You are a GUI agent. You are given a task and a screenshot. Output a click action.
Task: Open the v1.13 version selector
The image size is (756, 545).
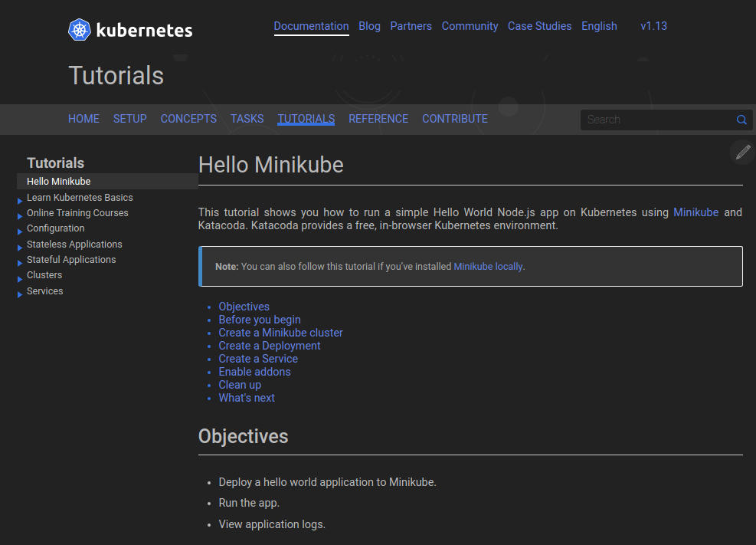pyautogui.click(x=653, y=25)
